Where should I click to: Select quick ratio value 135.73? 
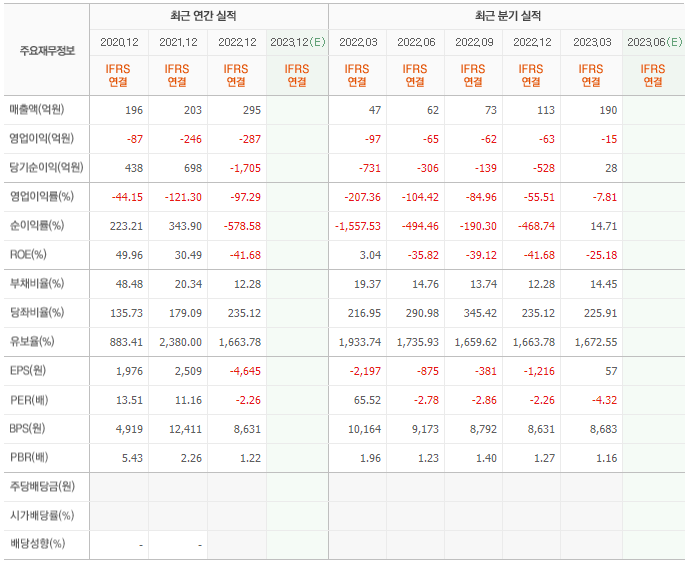126,313
